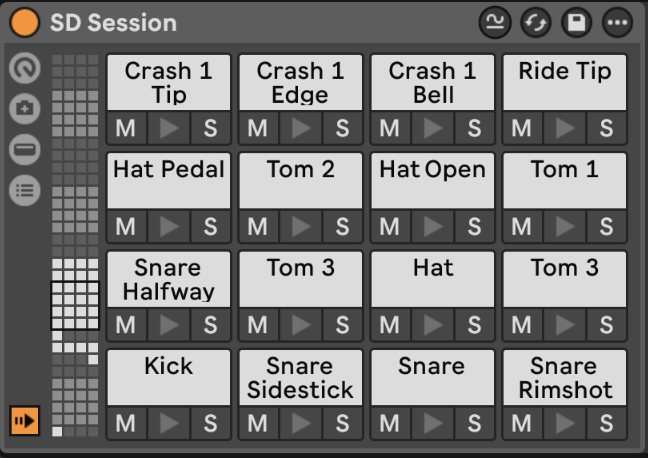This screenshot has height=458, width=648.
Task: Click the SD Session device title
Action: 113,22
